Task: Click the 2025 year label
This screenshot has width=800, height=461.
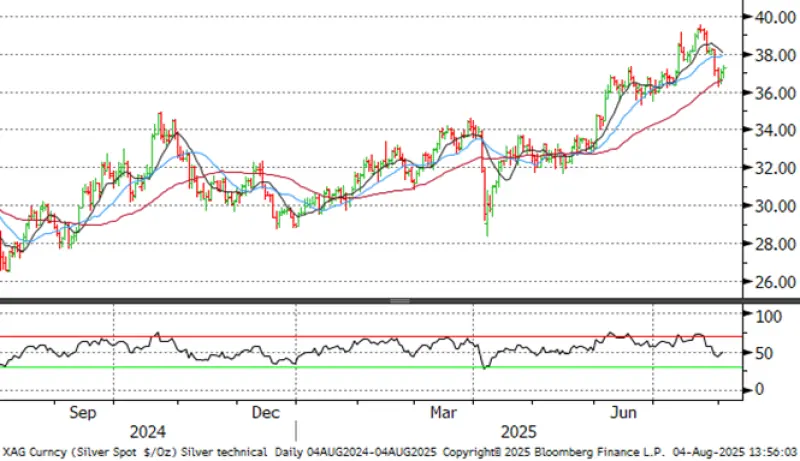Action: pos(518,432)
